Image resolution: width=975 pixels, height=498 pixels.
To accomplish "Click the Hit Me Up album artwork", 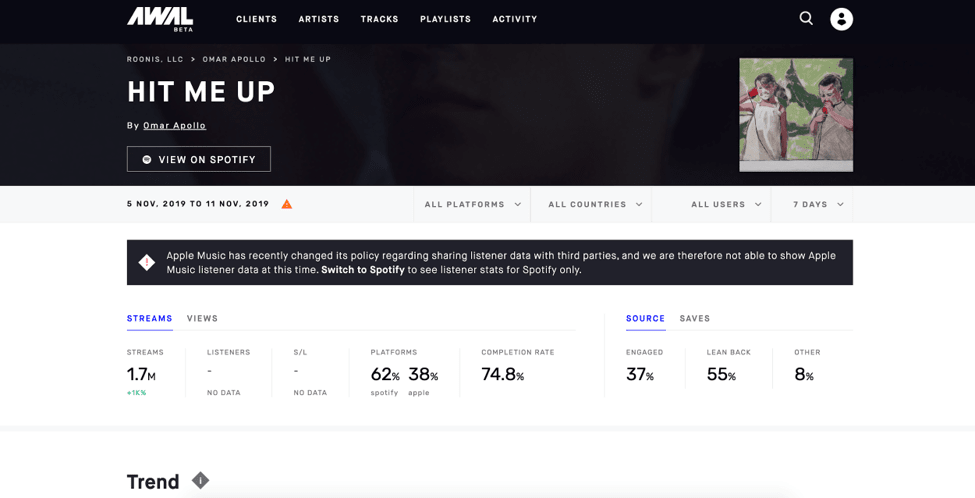I will coord(796,115).
